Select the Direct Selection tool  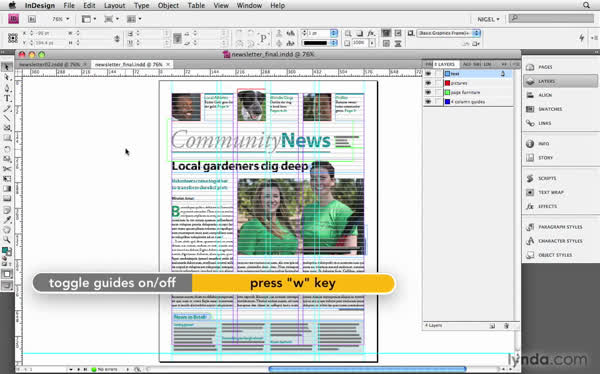[7, 77]
